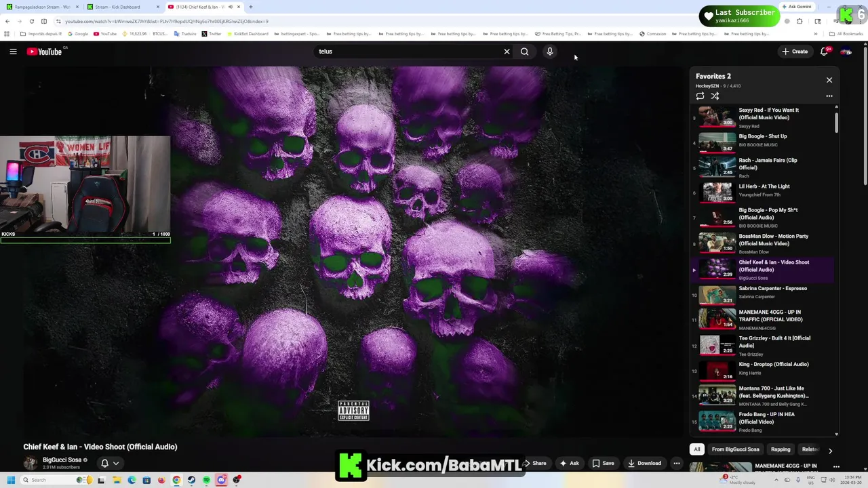Open options for the MANEMANE 4CGG suggestion
The width and height of the screenshot is (868, 488).
point(836,466)
